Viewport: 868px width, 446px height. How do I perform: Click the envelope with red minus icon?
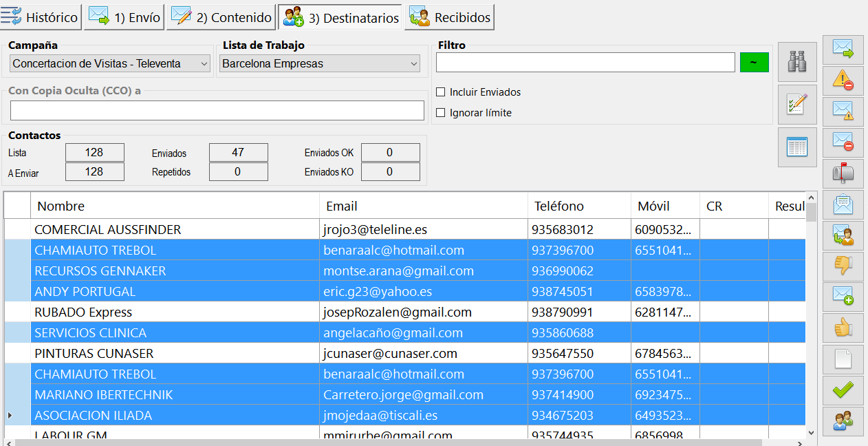coord(843,142)
